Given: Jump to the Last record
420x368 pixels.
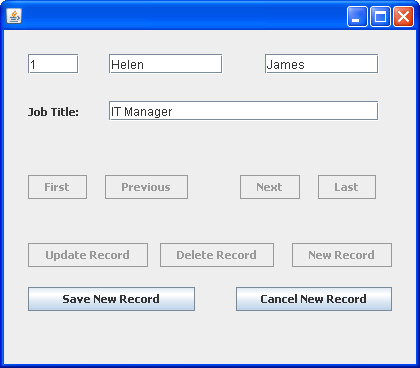Looking at the screenshot, I should pyautogui.click(x=347, y=187).
